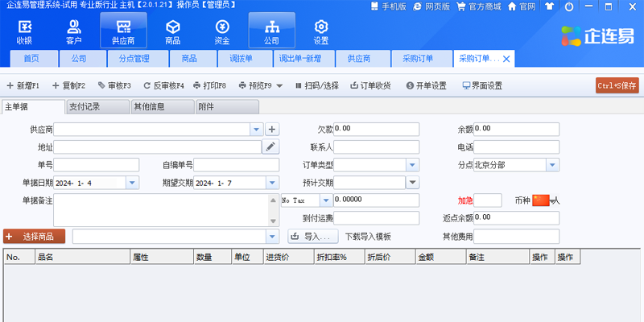
Task: Click 反审核F4 to un-approve
Action: click(x=163, y=86)
